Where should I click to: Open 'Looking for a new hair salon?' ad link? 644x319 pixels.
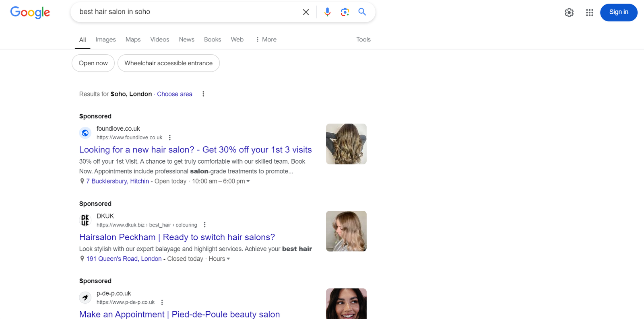[x=196, y=150]
